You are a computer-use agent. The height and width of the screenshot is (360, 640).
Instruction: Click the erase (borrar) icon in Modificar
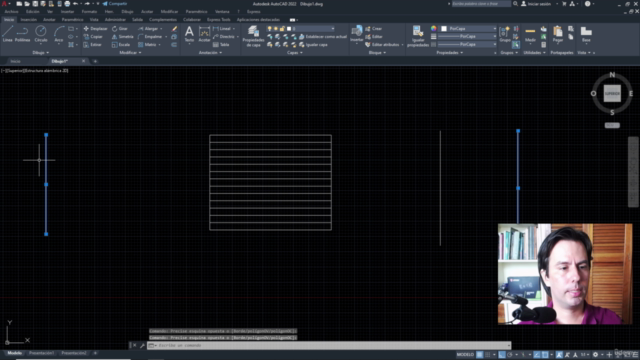coord(174,29)
